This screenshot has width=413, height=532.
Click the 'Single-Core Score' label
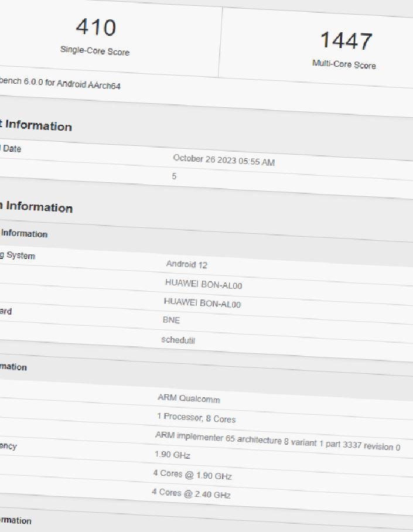pyautogui.click(x=95, y=50)
